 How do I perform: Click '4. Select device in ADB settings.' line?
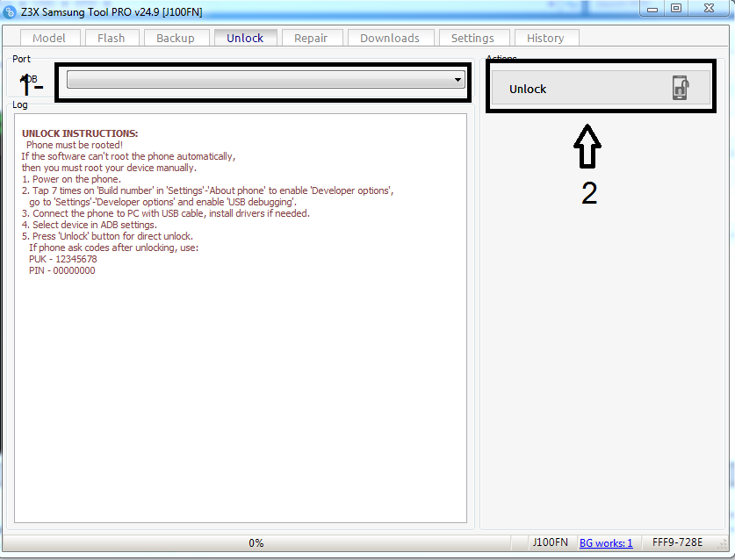pos(89,225)
